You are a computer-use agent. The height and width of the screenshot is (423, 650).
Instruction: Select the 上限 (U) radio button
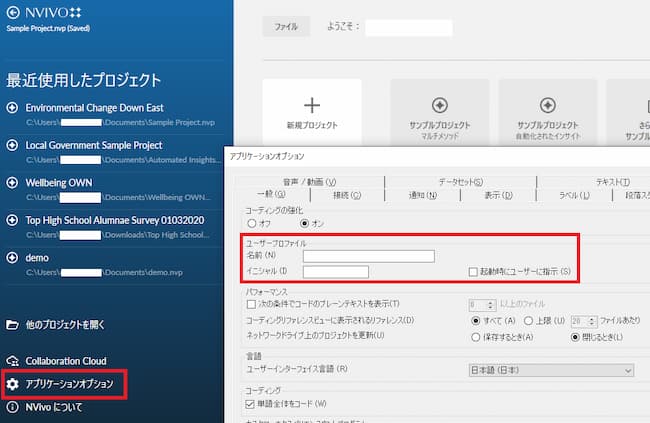529,321
